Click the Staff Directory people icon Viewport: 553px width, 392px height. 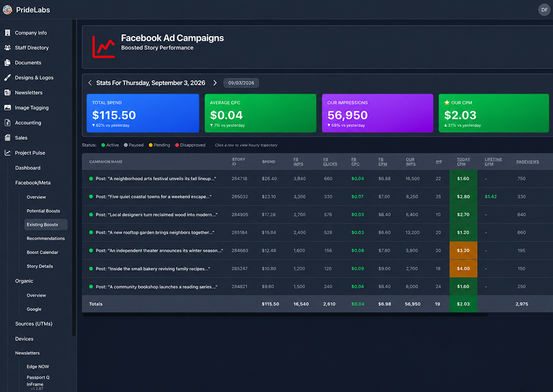coord(8,48)
